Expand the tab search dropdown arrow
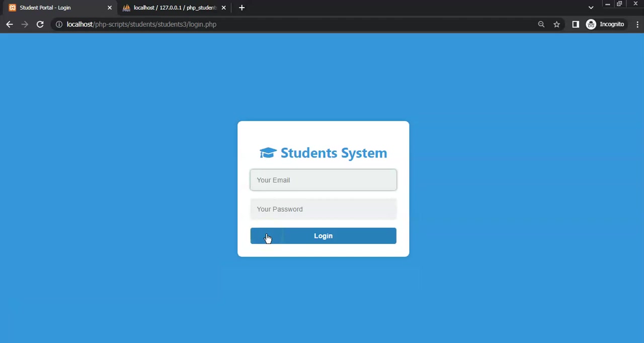This screenshot has height=343, width=644. pyautogui.click(x=591, y=8)
